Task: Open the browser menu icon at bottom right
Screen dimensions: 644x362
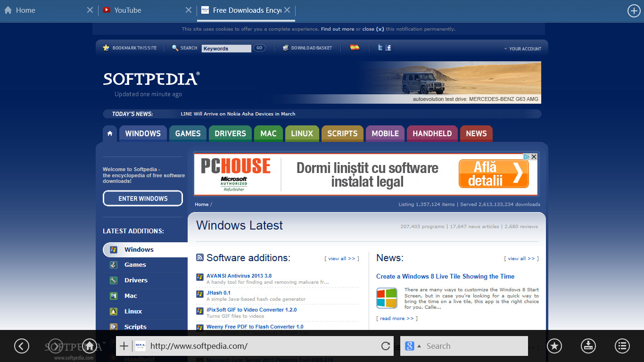Action: (621, 346)
